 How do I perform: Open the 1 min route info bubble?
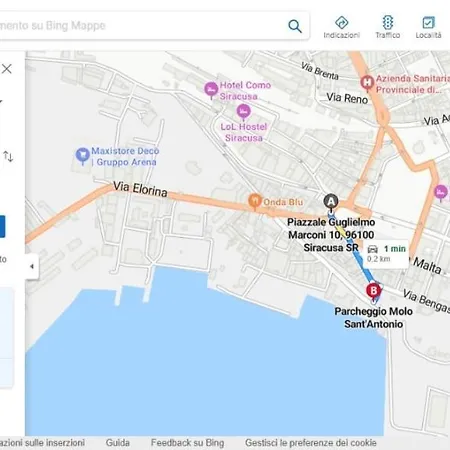click(386, 253)
